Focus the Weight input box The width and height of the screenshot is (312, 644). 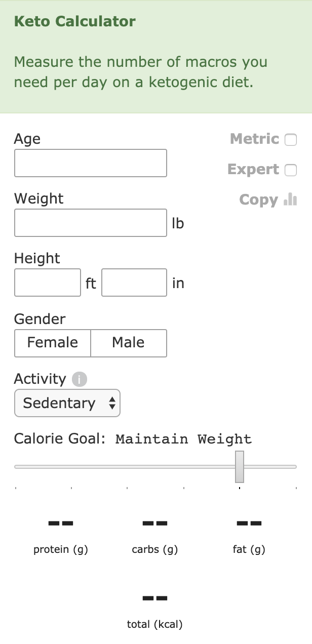click(x=91, y=223)
